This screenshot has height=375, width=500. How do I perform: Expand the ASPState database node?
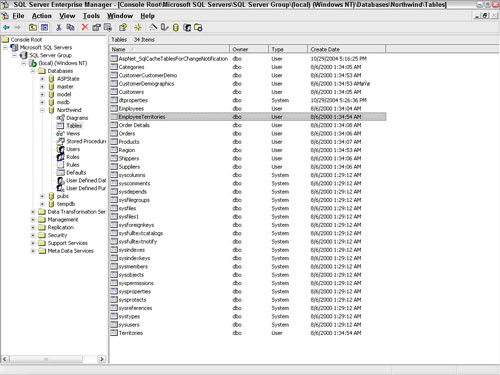tap(42, 79)
